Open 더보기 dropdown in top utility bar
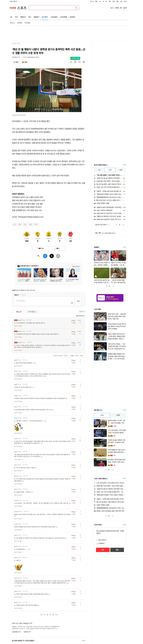The height and width of the screenshot is (644, 143). tap(125, 2)
